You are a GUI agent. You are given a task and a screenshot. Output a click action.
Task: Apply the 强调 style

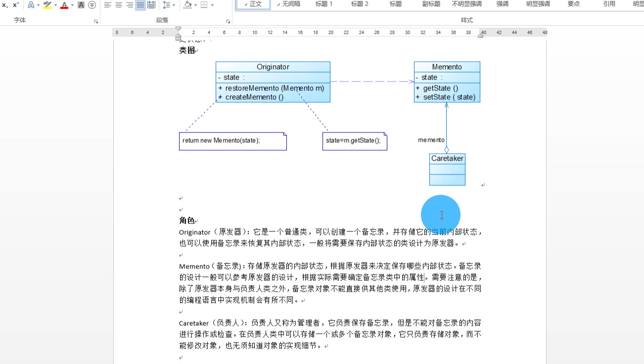tap(502, 4)
